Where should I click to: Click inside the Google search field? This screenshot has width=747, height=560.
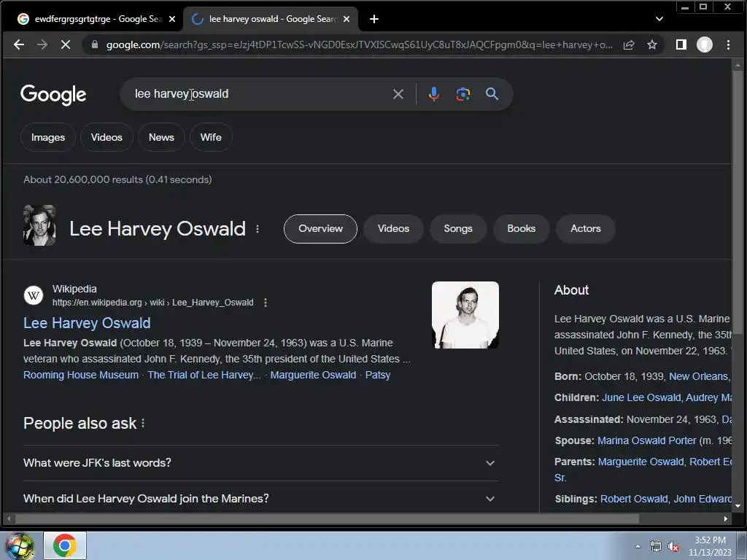pos(258,94)
